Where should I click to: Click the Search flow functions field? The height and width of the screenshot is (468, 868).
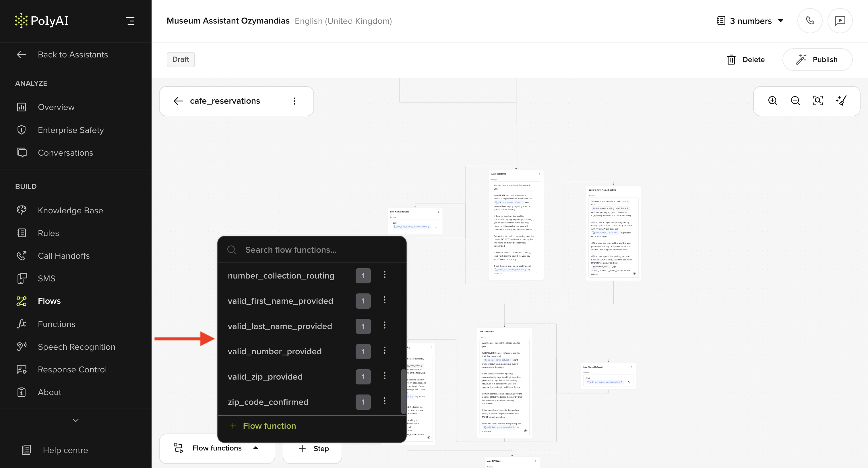tap(291, 250)
